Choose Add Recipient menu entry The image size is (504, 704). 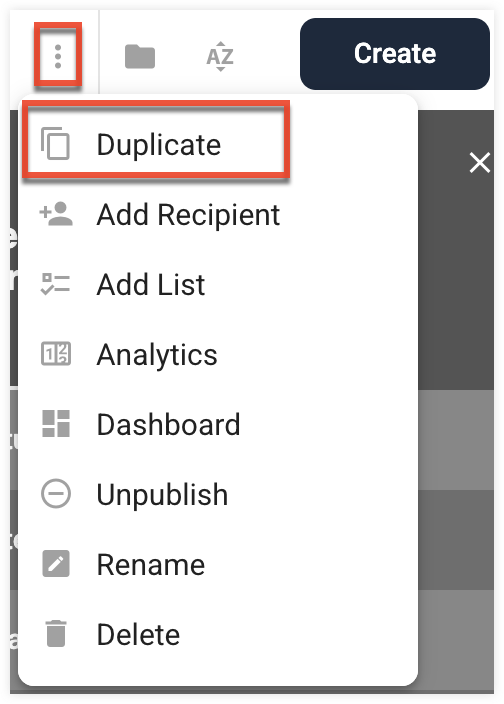(218, 215)
